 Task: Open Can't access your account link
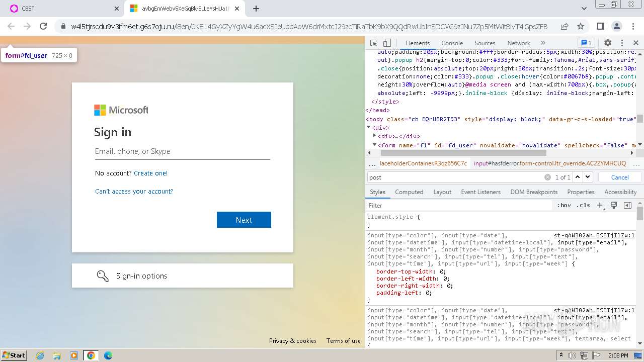tap(134, 191)
